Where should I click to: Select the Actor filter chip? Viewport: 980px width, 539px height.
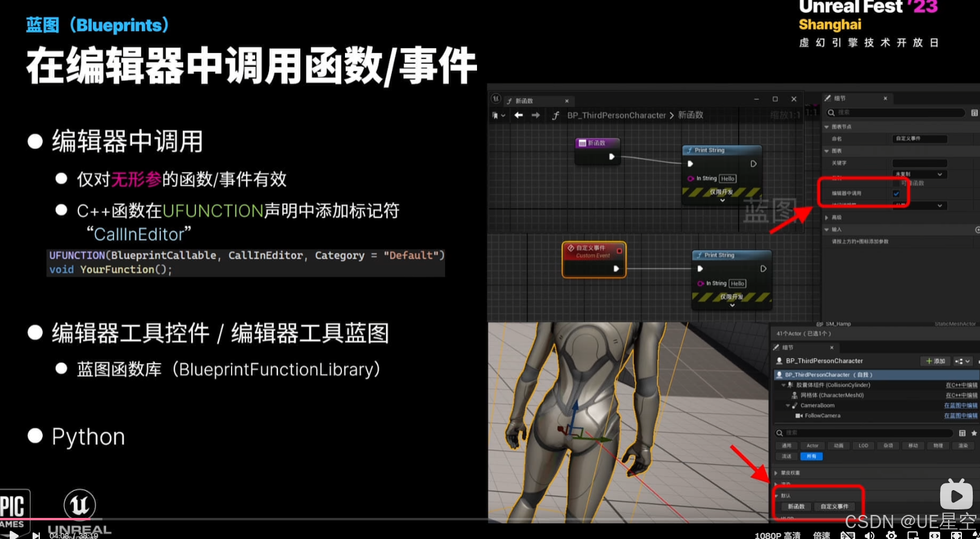click(x=812, y=446)
